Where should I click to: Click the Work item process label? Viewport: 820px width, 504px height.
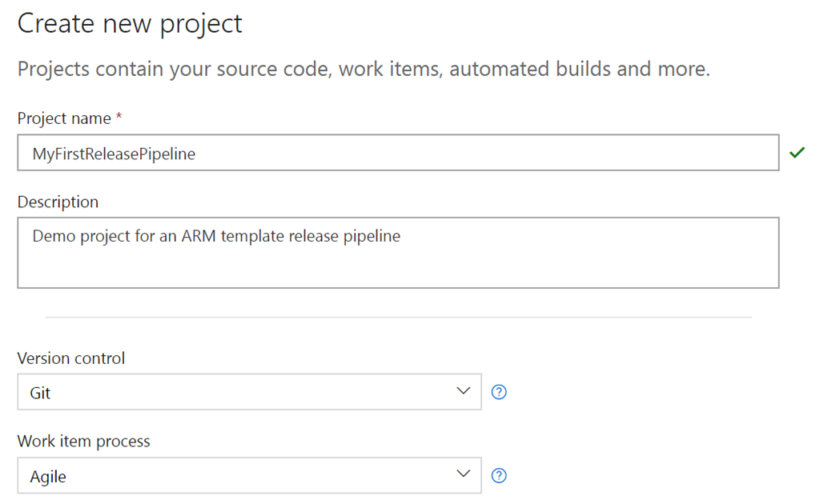point(83,442)
